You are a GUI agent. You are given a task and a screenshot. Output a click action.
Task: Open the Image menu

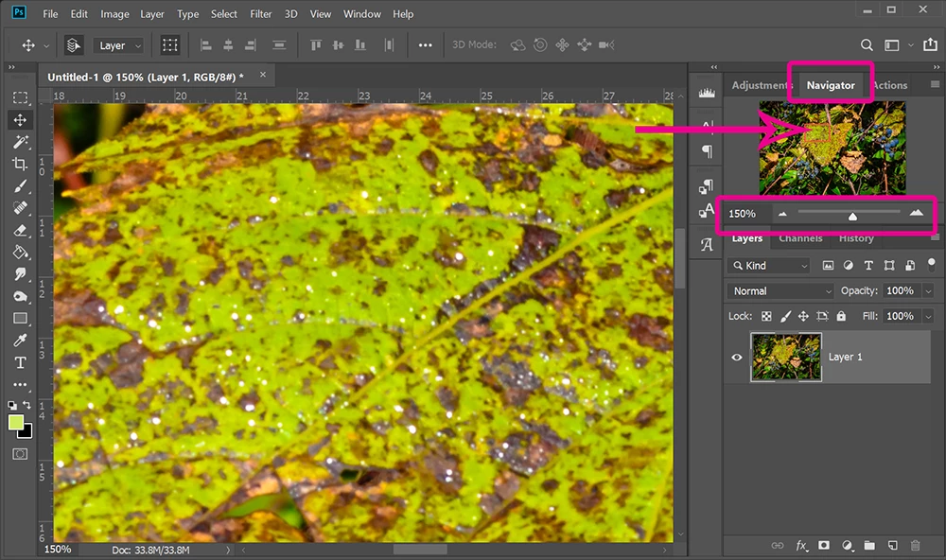(114, 14)
